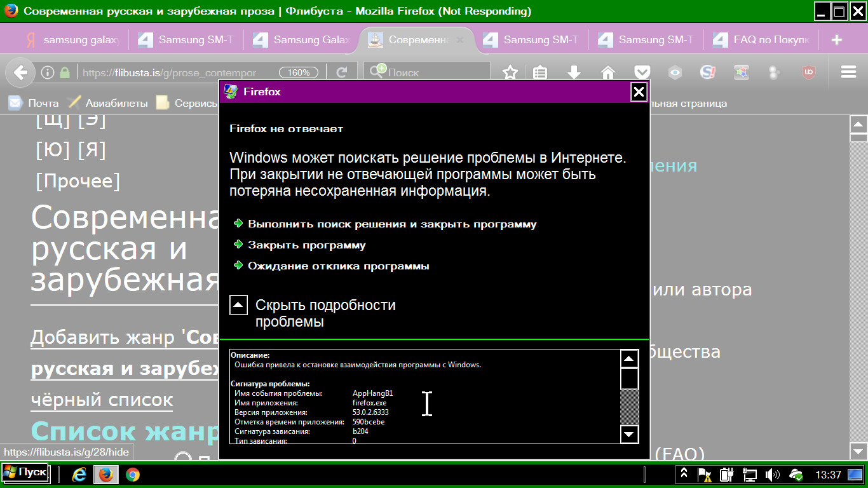Click the [Ю] letter link

pos(53,150)
